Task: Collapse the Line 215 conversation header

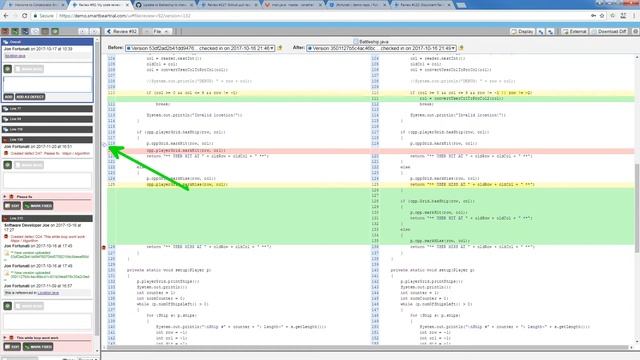Action: [47, 218]
